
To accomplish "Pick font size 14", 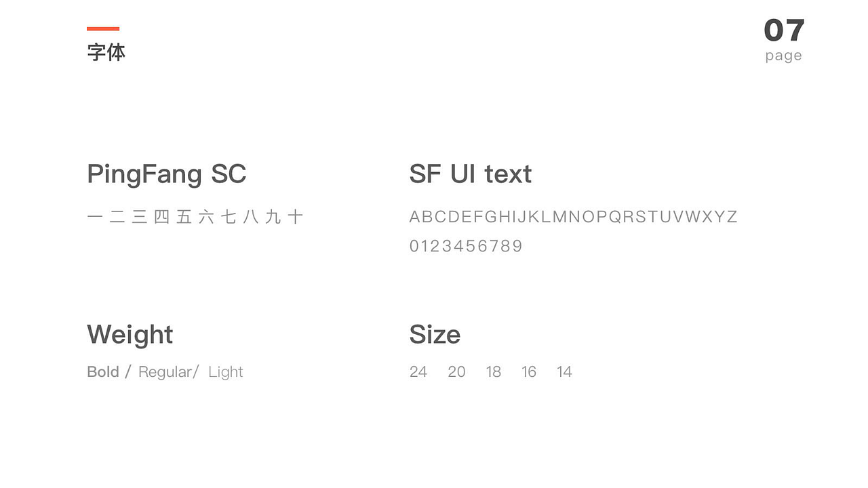I will coord(564,372).
